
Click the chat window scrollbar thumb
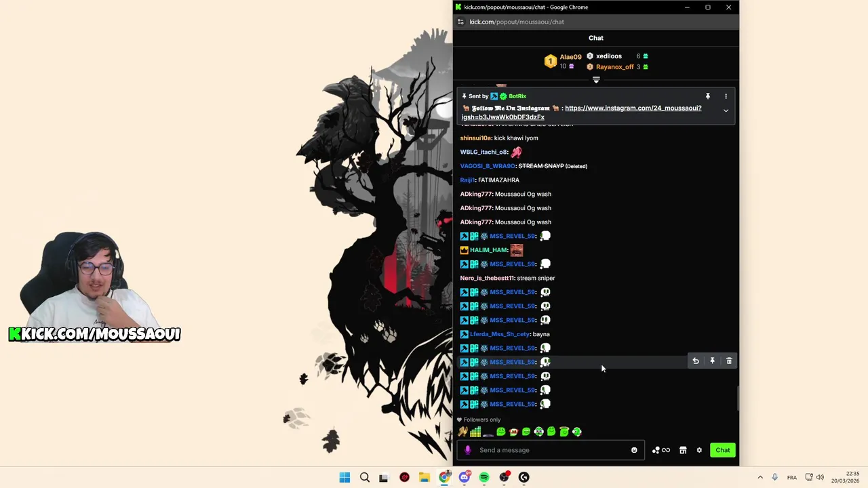[x=737, y=398]
